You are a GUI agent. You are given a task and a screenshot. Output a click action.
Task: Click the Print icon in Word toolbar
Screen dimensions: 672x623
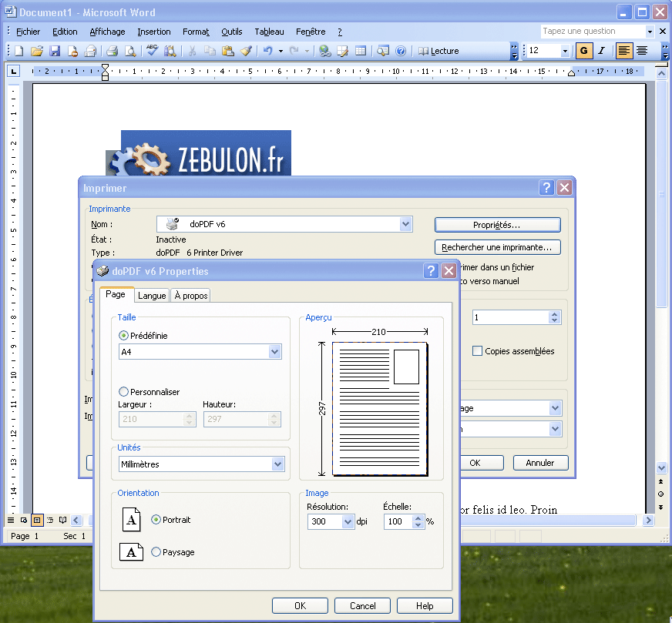click(x=113, y=51)
